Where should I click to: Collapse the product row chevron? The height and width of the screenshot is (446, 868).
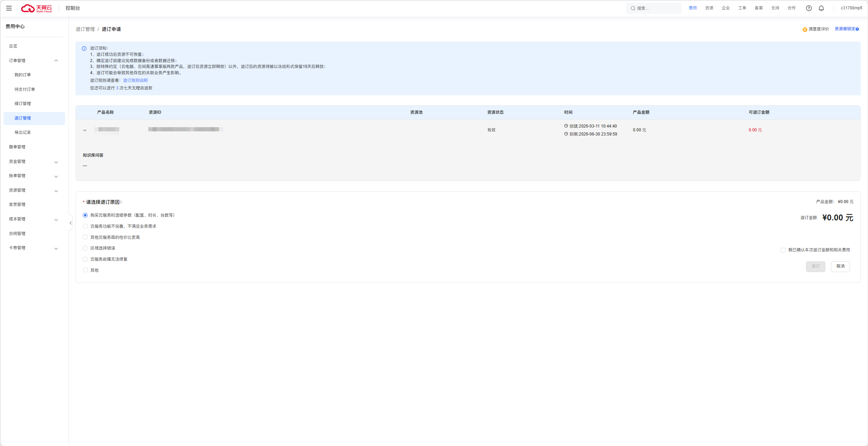[85, 130]
